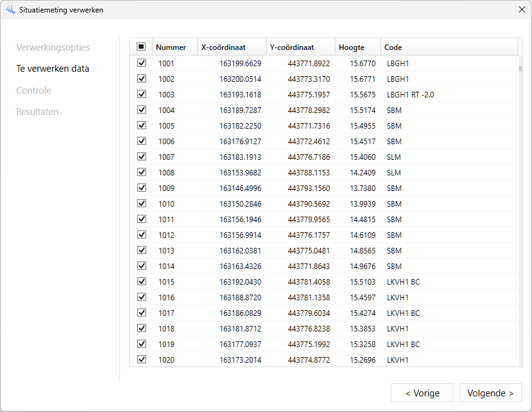This screenshot has height=412, width=532.
Task: Click the Volgende button
Action: 490,393
